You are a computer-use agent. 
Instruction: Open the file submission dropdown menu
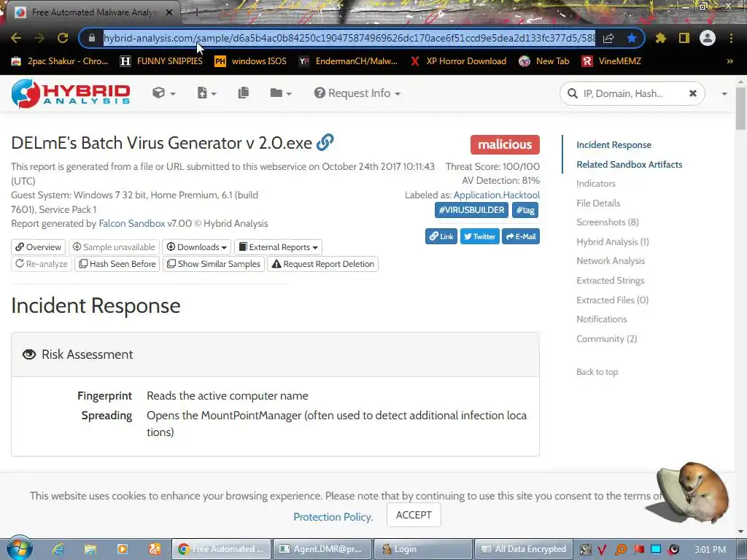coord(206,93)
